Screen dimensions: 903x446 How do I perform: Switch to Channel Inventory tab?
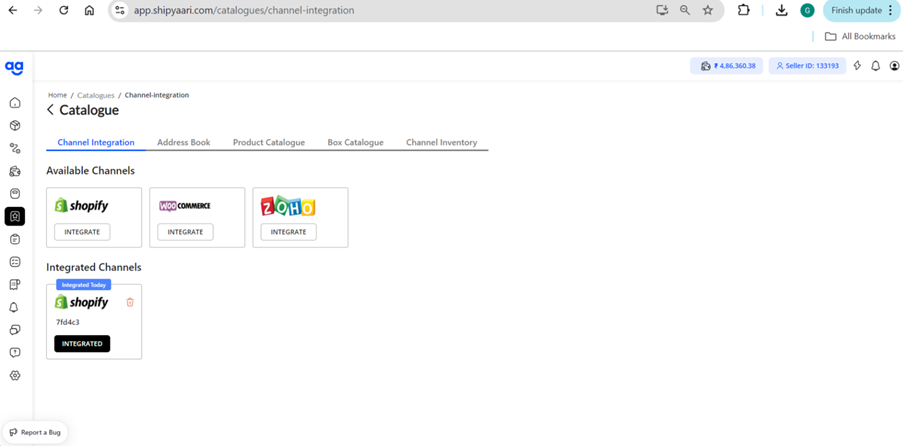point(442,142)
